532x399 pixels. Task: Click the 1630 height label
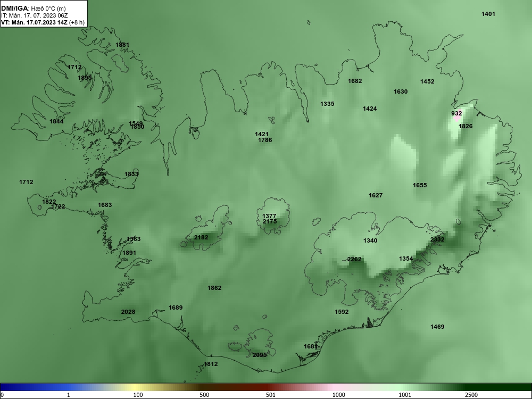[x=401, y=92]
